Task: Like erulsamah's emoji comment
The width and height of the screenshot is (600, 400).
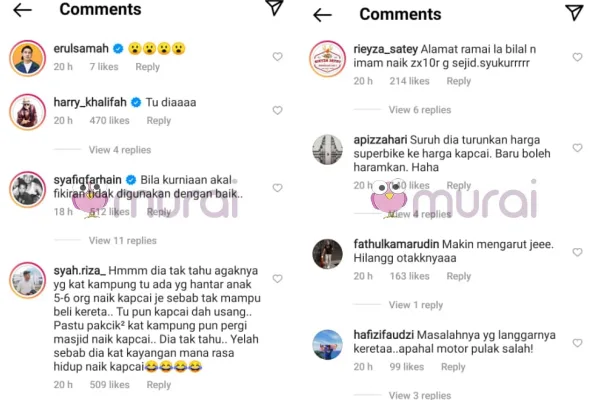Action: [x=277, y=57]
